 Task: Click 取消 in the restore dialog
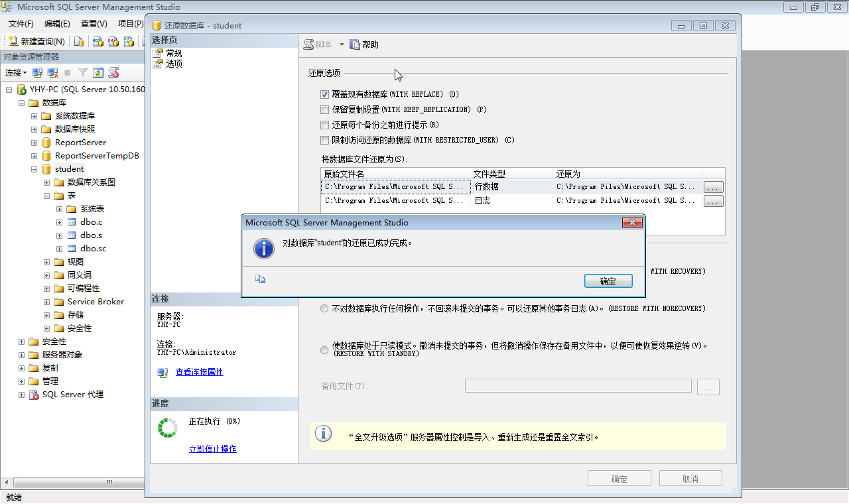pos(690,479)
